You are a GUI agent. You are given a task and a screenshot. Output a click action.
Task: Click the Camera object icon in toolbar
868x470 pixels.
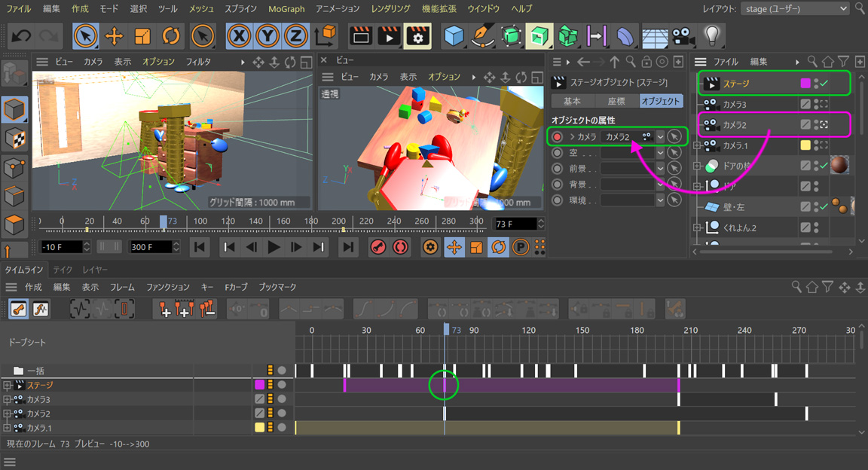[683, 35]
